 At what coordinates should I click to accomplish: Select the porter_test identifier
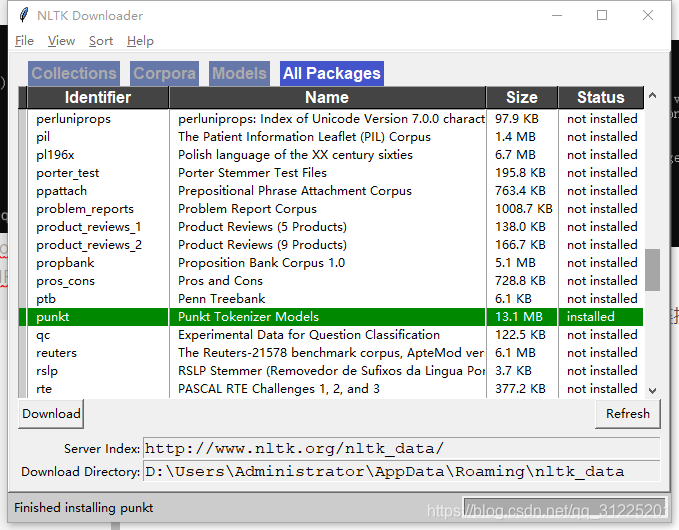pyautogui.click(x=68, y=173)
